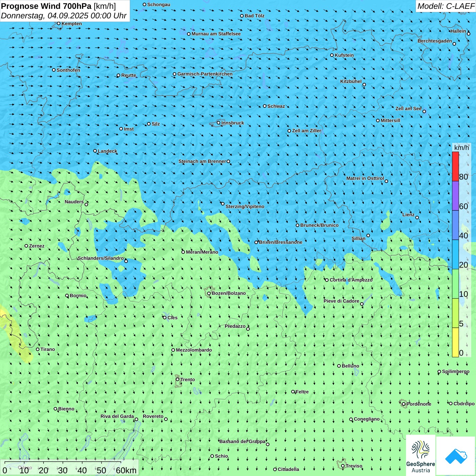Viewport: 476px width, 476px height.
Task: Select the medium blue 40-60 legend segment
Action: [x=455, y=225]
